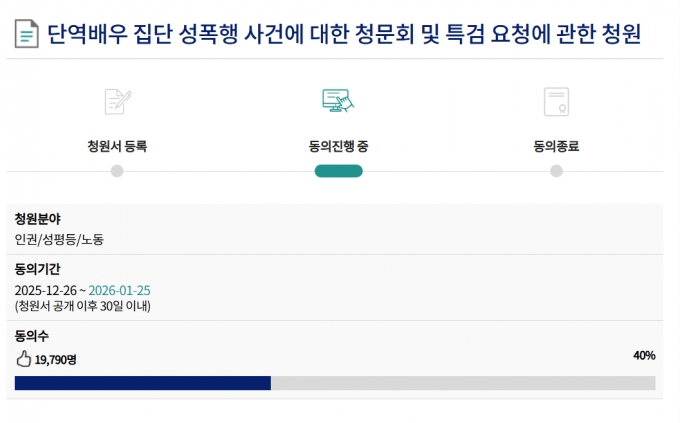
Task: Click the 19,790명 agreement count
Action: tap(55, 358)
